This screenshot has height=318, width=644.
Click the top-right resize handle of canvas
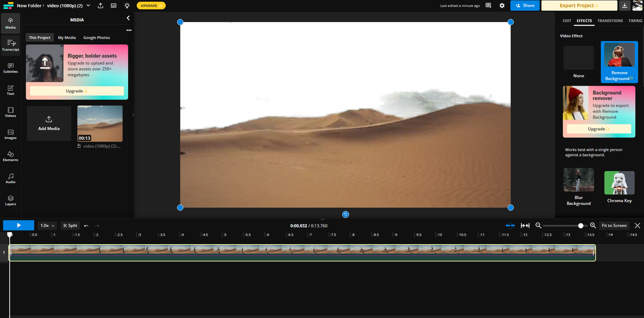[x=511, y=22]
